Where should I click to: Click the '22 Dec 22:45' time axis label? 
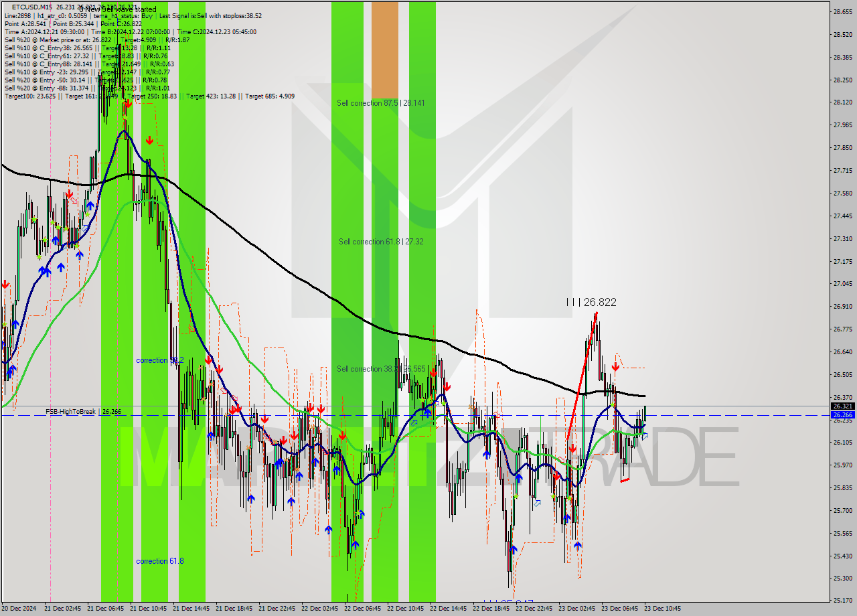pyautogui.click(x=534, y=609)
